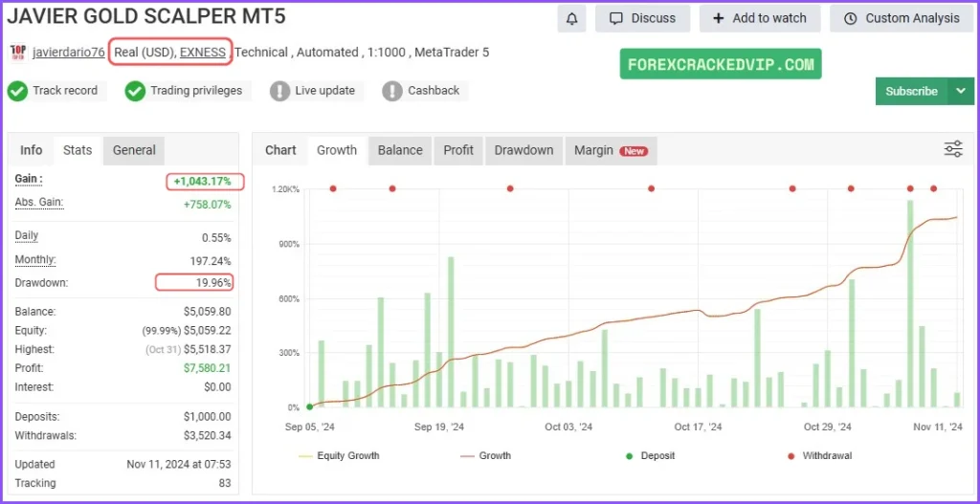Expand the Subscribe dropdown arrow
Viewport: 980px width, 504px height.
(961, 91)
